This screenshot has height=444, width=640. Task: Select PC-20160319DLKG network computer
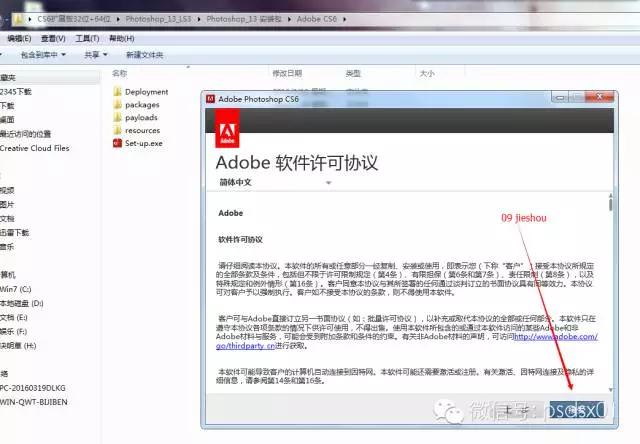[33, 388]
